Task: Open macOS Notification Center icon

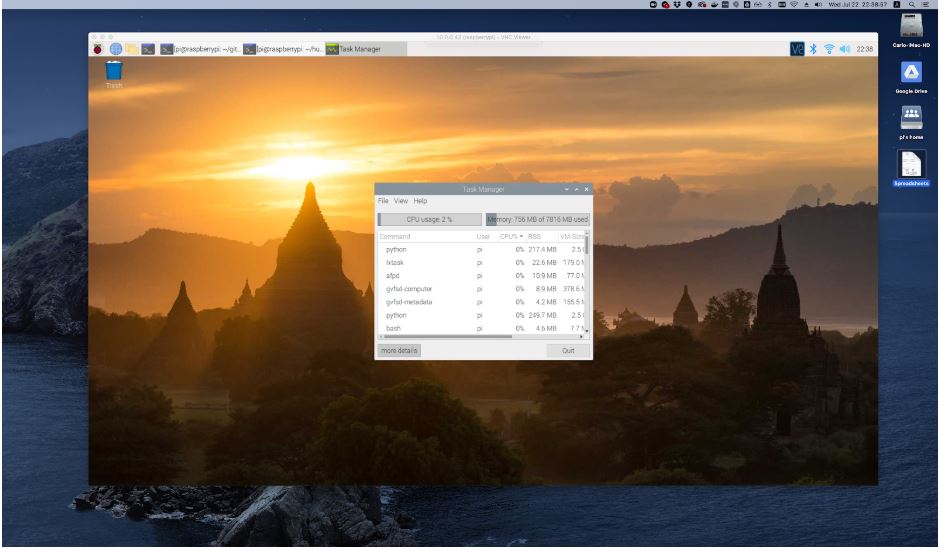Action: point(925,4)
